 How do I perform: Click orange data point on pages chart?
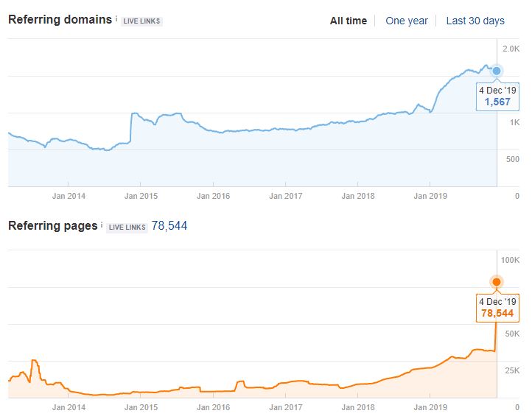point(497,282)
